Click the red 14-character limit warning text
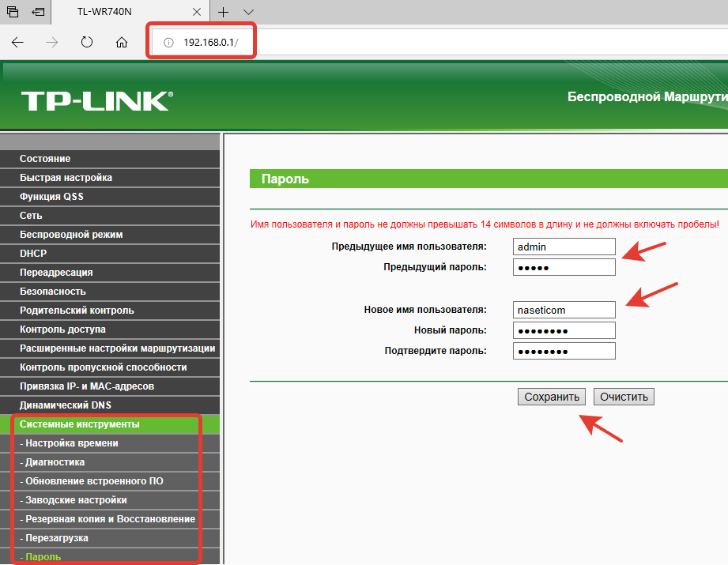 (x=485, y=224)
